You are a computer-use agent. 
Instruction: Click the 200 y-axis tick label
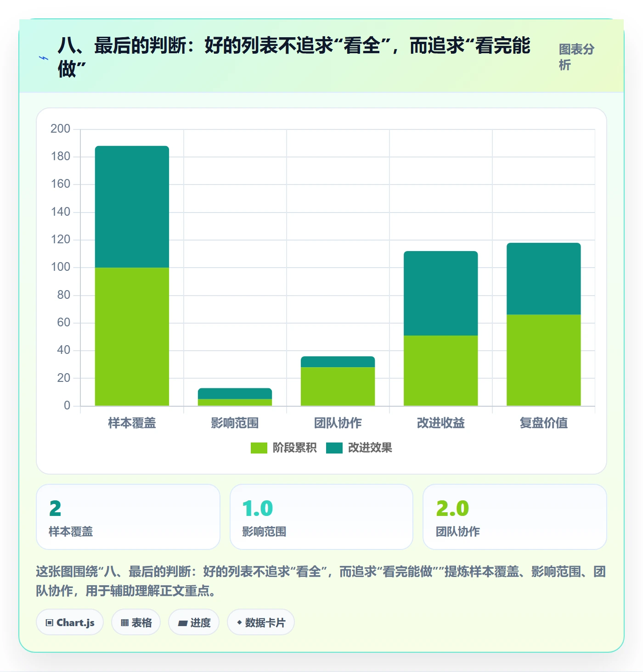(x=60, y=129)
